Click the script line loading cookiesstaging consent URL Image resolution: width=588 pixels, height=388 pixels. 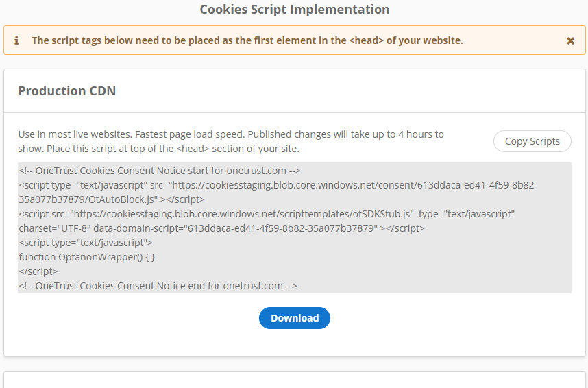coord(278,185)
